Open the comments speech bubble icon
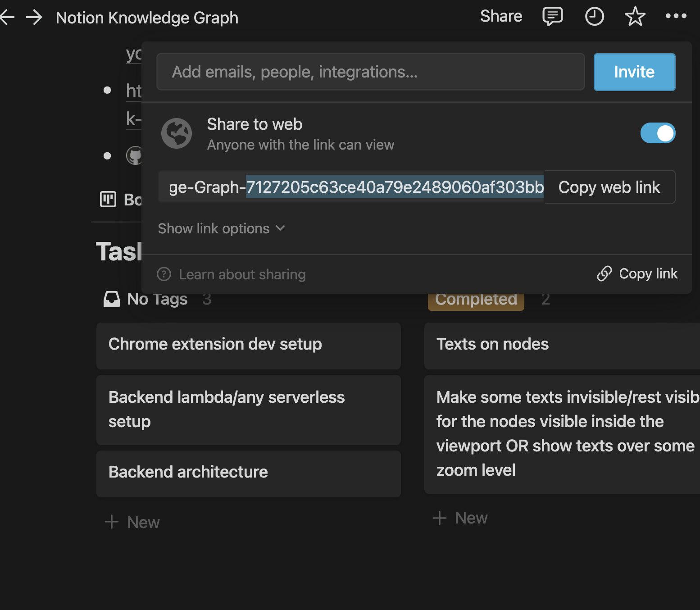Viewport: 700px width, 610px height. coord(553,17)
